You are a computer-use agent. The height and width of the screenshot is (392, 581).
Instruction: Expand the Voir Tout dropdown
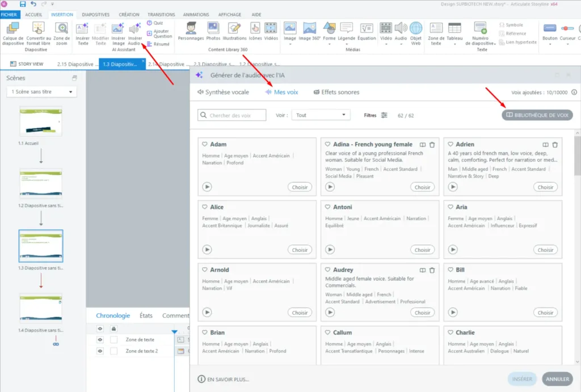tap(321, 115)
